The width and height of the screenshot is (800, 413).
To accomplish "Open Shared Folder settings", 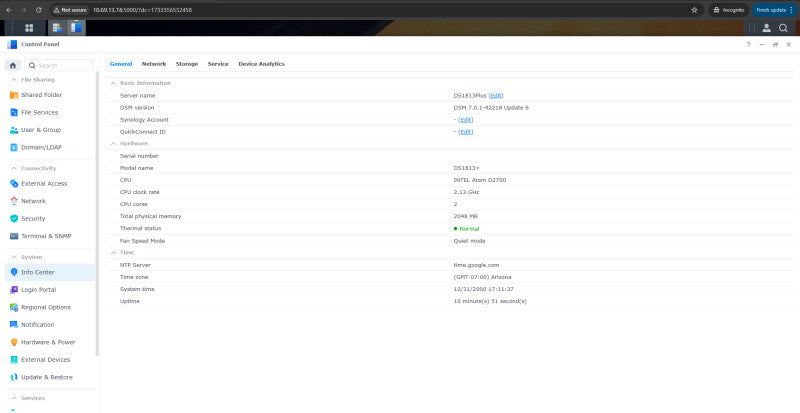I will click(41, 95).
